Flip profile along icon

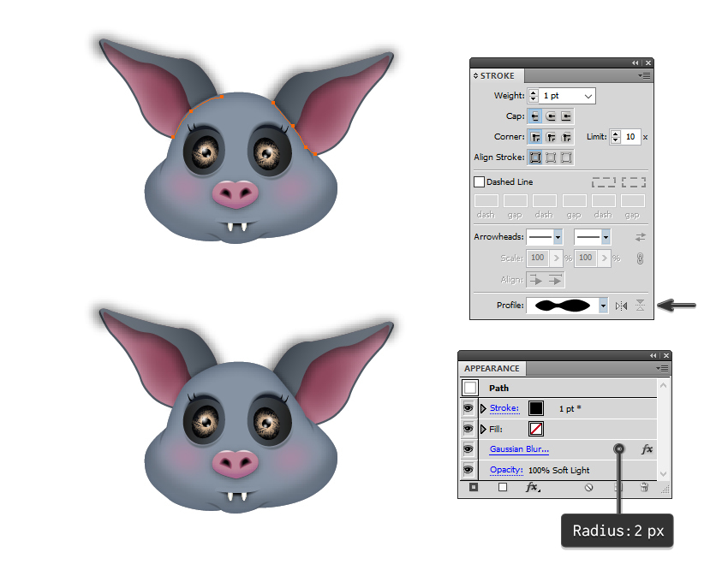click(621, 306)
